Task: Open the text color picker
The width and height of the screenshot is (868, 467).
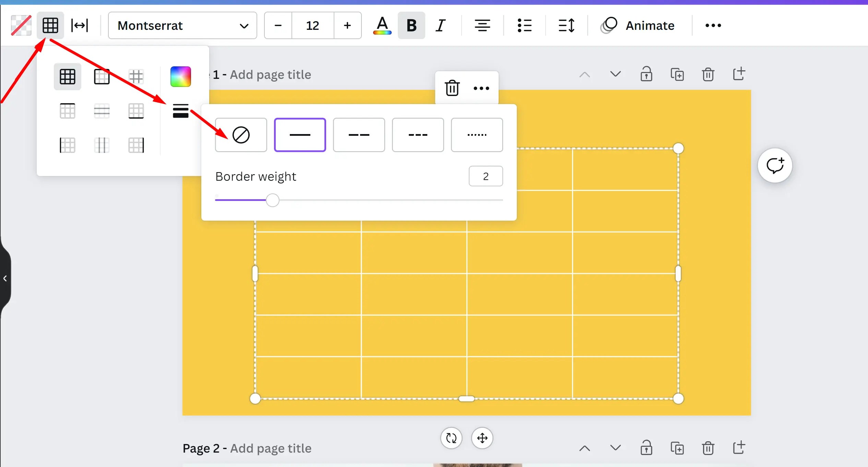Action: pos(382,25)
